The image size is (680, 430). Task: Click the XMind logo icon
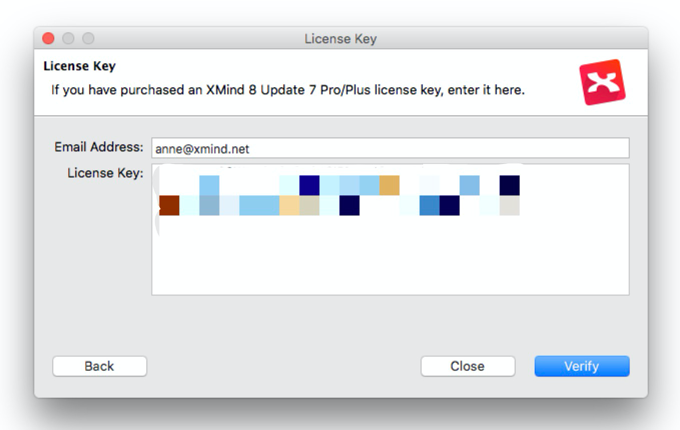click(602, 82)
